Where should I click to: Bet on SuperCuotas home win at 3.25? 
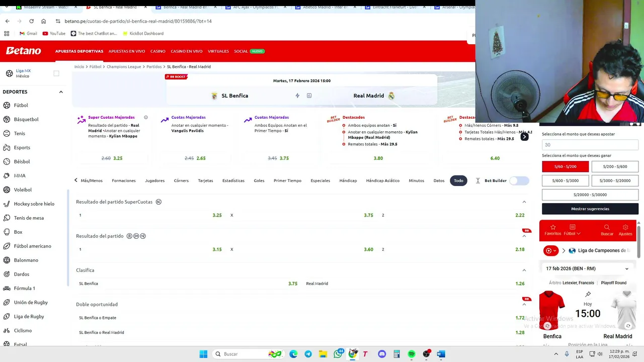(x=217, y=215)
